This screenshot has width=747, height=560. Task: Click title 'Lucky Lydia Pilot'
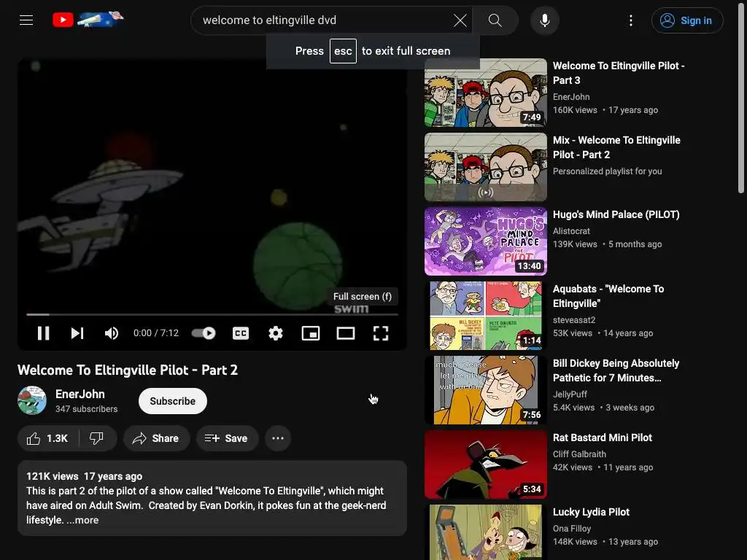pos(591,512)
